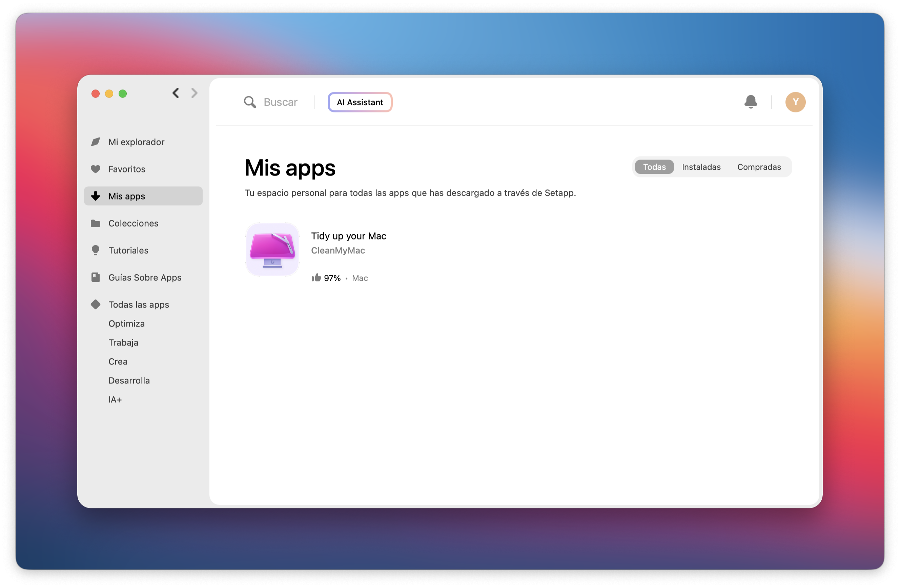Viewport: 900px width, 588px height.
Task: Click the Colecciones folder icon
Action: click(x=96, y=223)
